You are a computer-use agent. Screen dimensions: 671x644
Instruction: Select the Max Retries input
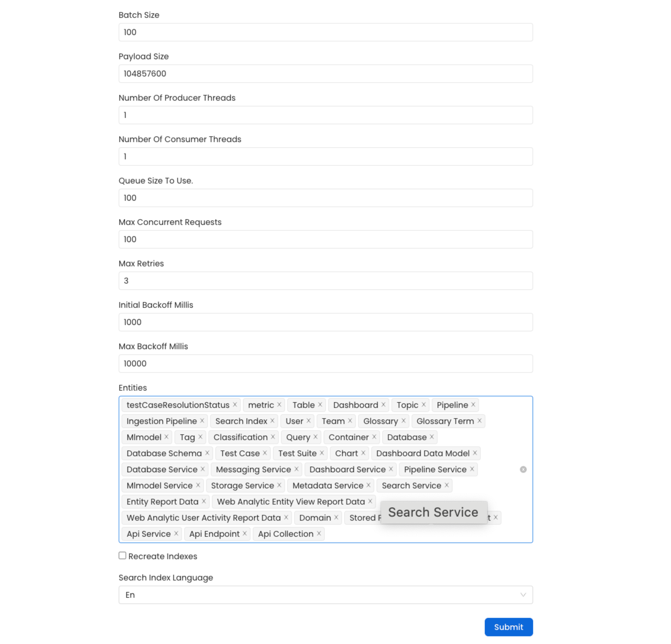point(325,281)
